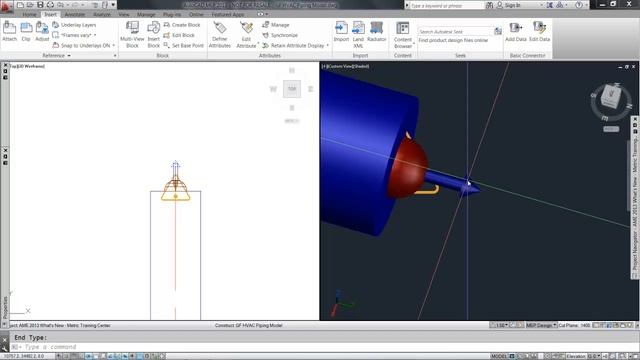Open the quick access toolbar customize dropdown
The width and height of the screenshot is (640, 360).
(113, 5)
